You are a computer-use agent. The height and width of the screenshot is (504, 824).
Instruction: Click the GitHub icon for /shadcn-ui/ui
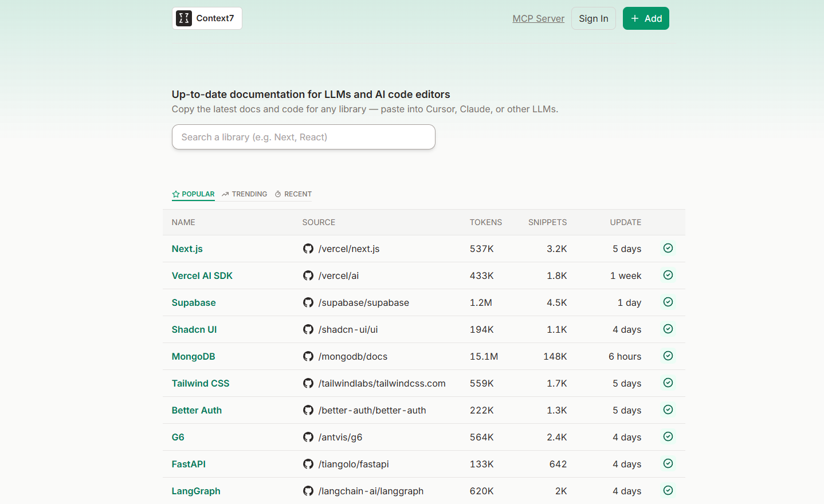[x=308, y=329]
